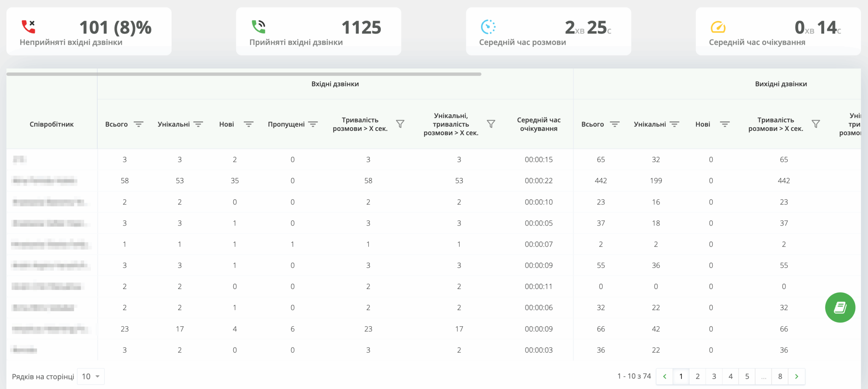Click the Співробітник column header

[x=52, y=124]
